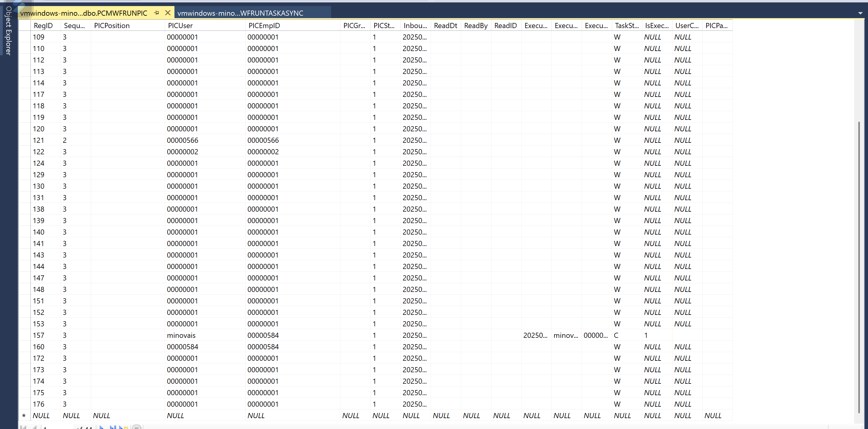Screen dimensions: 868x429
Task: Click the TaskSt... column header
Action: coord(627,26)
